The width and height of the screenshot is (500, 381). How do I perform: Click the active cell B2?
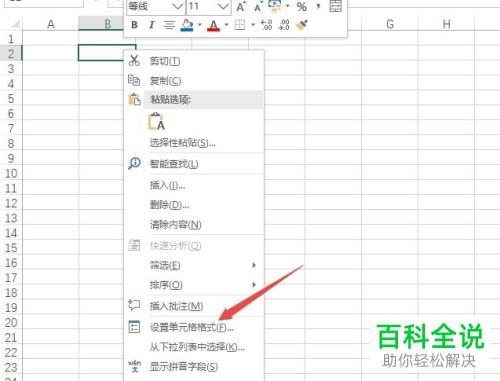pyautogui.click(x=107, y=53)
